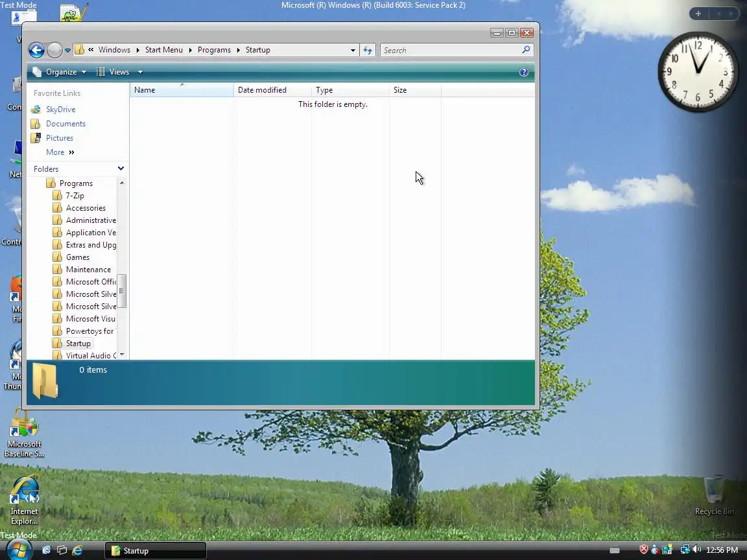
Task: Expand the arrow after Windows in breadcrumb
Action: [x=137, y=50]
